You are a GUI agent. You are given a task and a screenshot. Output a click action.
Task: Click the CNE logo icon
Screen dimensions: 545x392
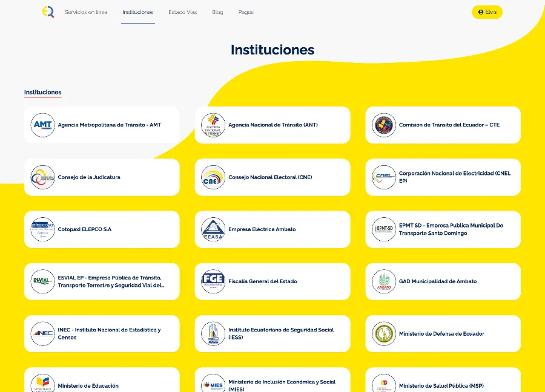coord(213,177)
